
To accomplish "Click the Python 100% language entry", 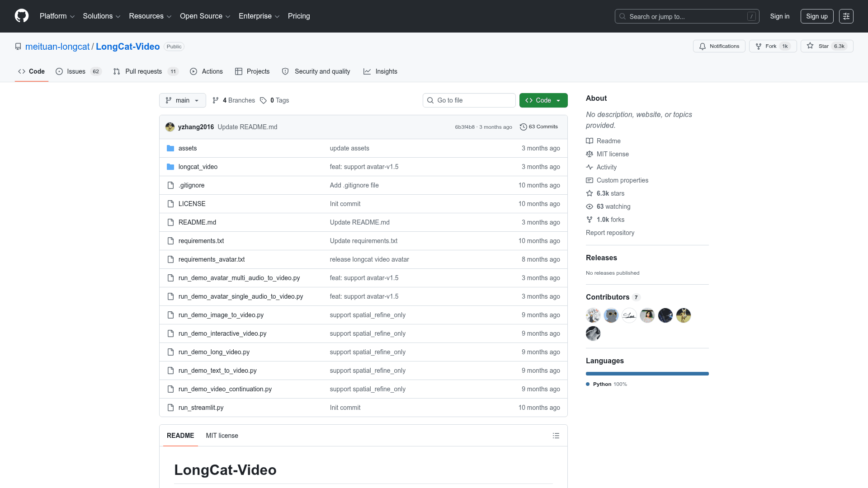I will (607, 384).
